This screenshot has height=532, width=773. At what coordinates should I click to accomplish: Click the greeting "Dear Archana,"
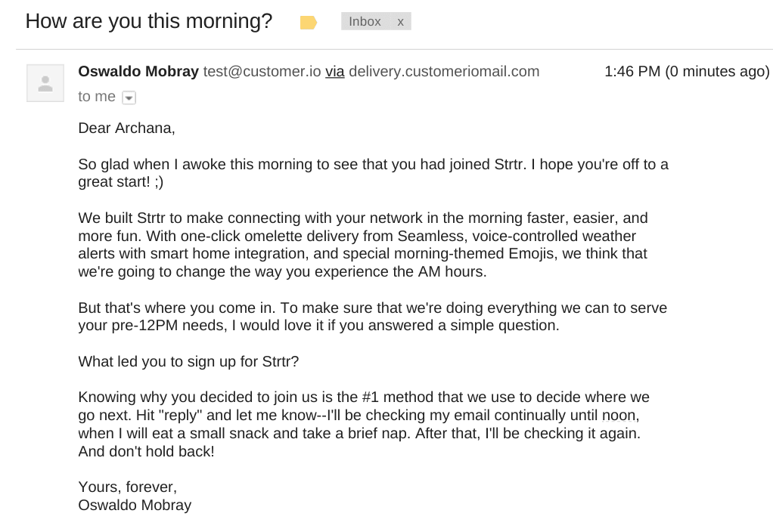pyautogui.click(x=126, y=128)
